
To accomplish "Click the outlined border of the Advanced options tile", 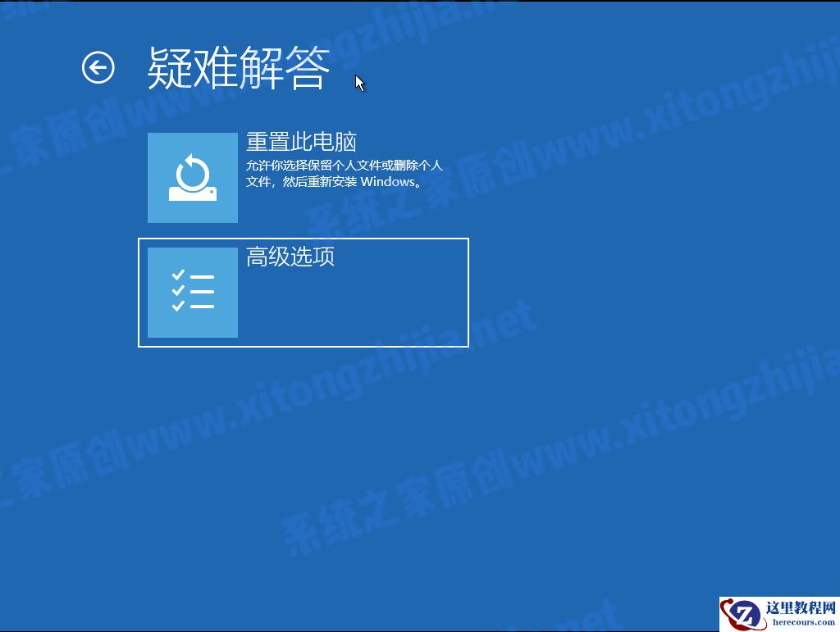I will (304, 239).
